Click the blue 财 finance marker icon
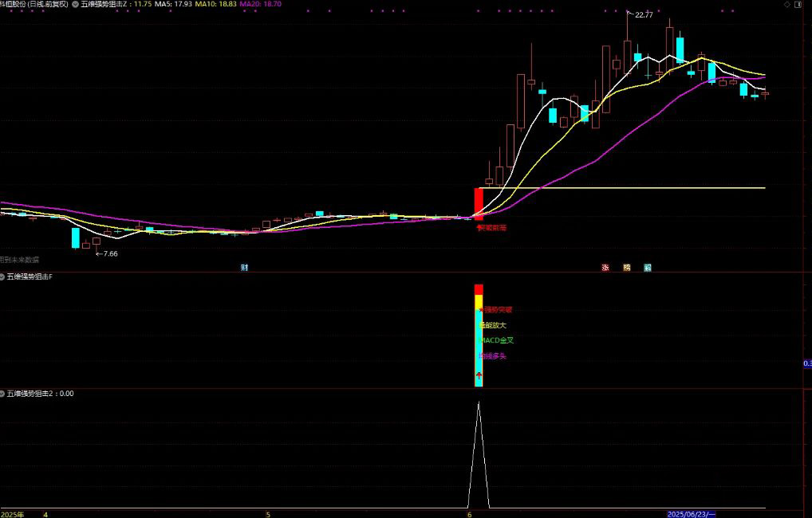 click(244, 268)
